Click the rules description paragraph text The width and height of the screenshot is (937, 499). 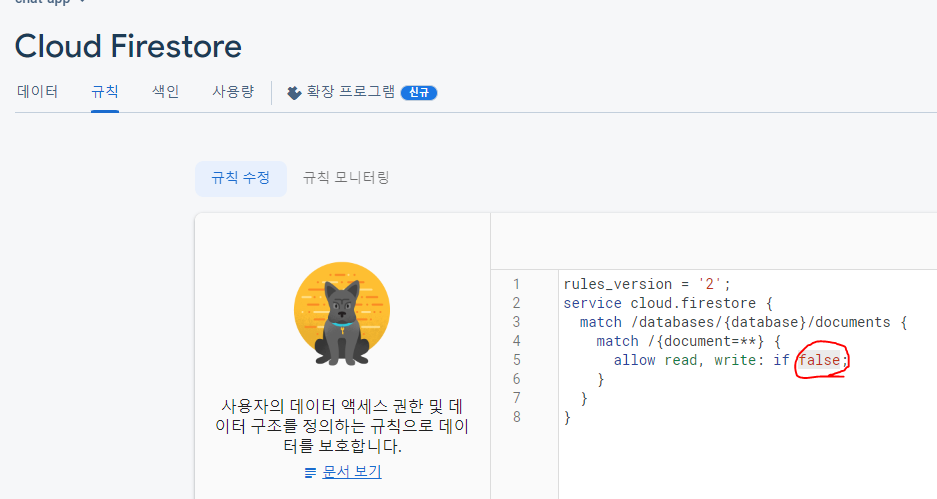[x=342, y=426]
